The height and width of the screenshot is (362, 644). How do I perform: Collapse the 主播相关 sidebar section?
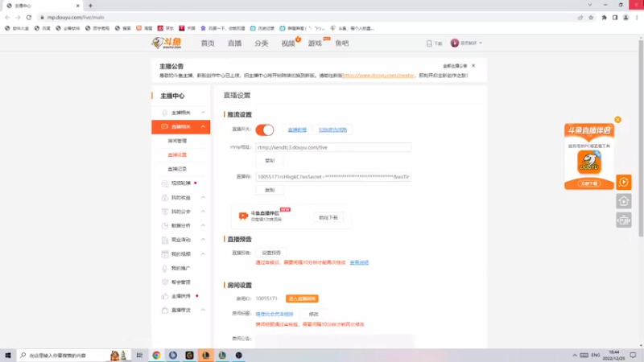click(x=203, y=113)
